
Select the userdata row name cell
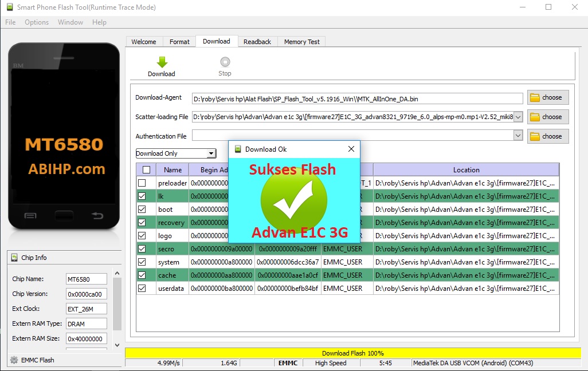172,288
